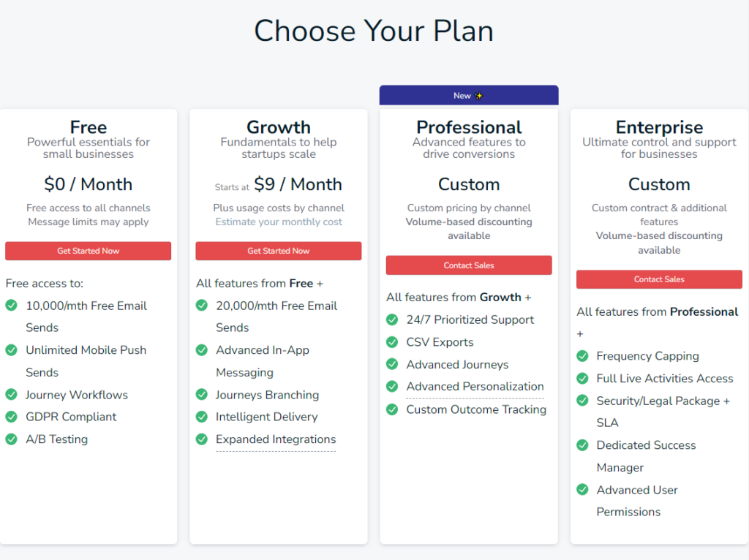This screenshot has height=560, width=749.
Task: Click the sparkle icon in the New banner
Action: [478, 96]
